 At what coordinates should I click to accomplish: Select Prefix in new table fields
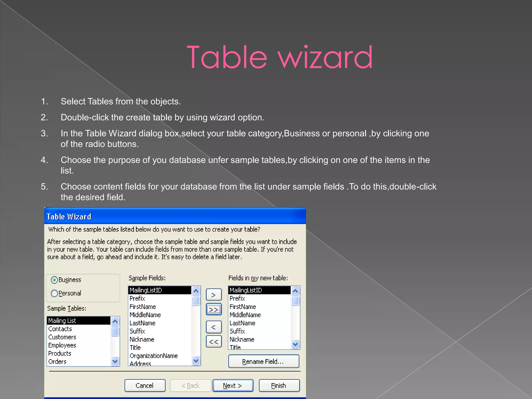point(260,298)
